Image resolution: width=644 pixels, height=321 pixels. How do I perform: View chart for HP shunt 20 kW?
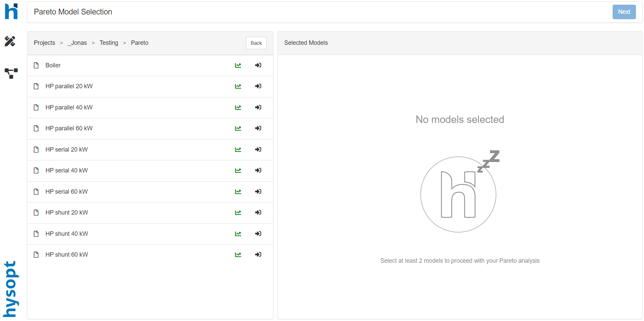coord(238,213)
